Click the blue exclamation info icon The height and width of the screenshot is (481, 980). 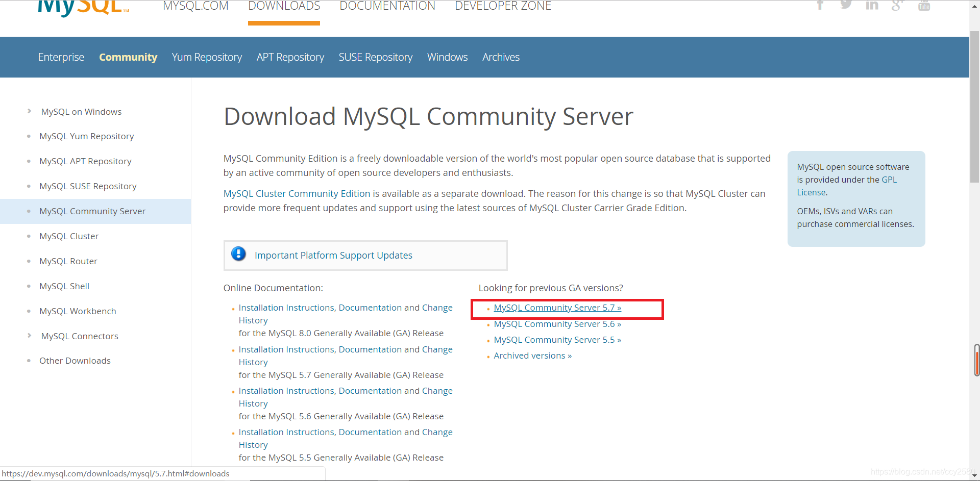tap(238, 254)
